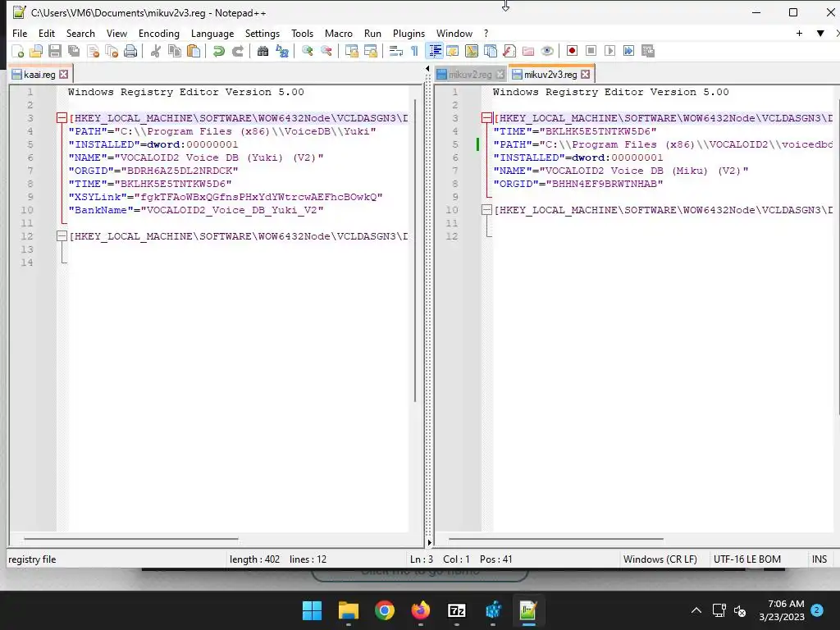Switch to the mikuv2.reg tab
This screenshot has height=630, width=840.
[469, 75]
